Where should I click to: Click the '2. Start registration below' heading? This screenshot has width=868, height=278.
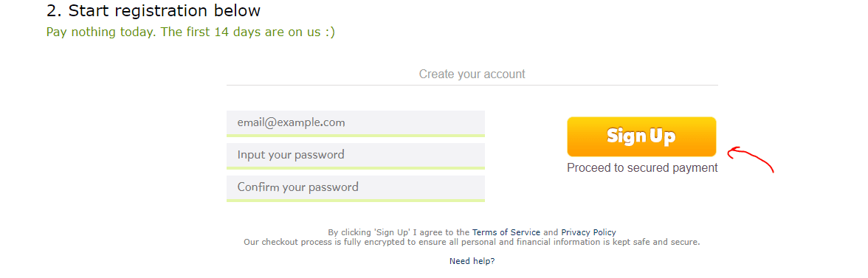(154, 10)
